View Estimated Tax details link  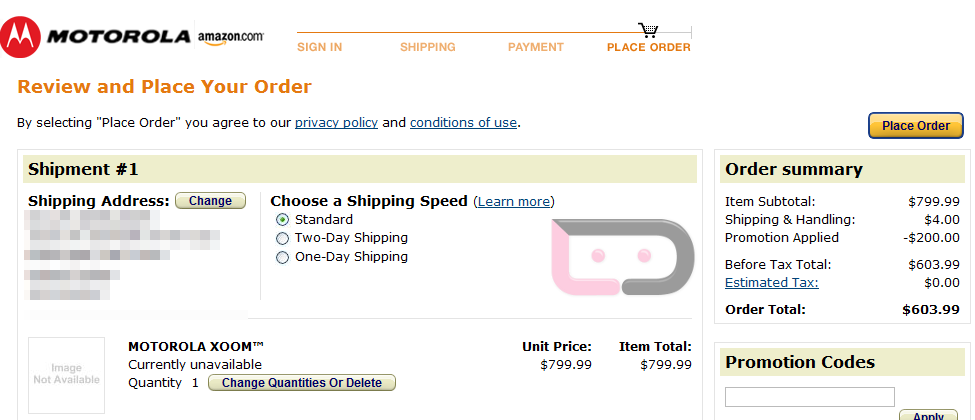(771, 283)
